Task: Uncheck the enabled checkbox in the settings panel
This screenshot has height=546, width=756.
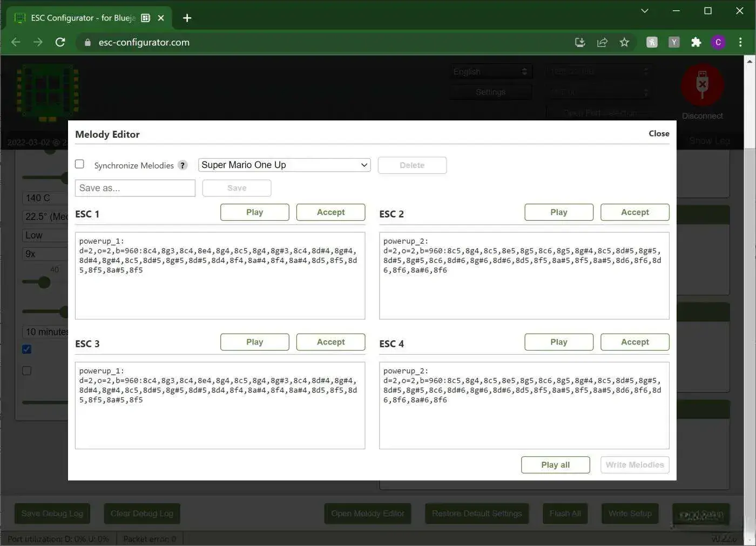Action: (x=26, y=349)
